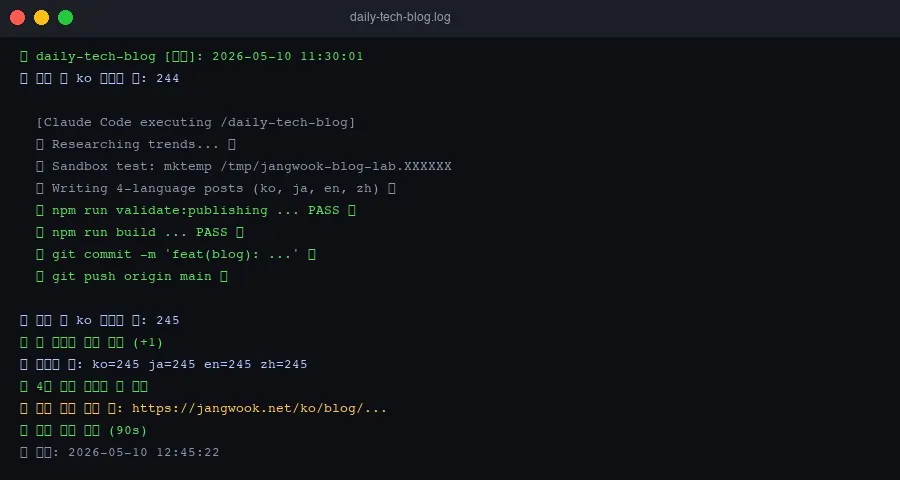The height and width of the screenshot is (480, 900).
Task: Select the git commit -m feat(blog) line
Action: click(x=176, y=254)
